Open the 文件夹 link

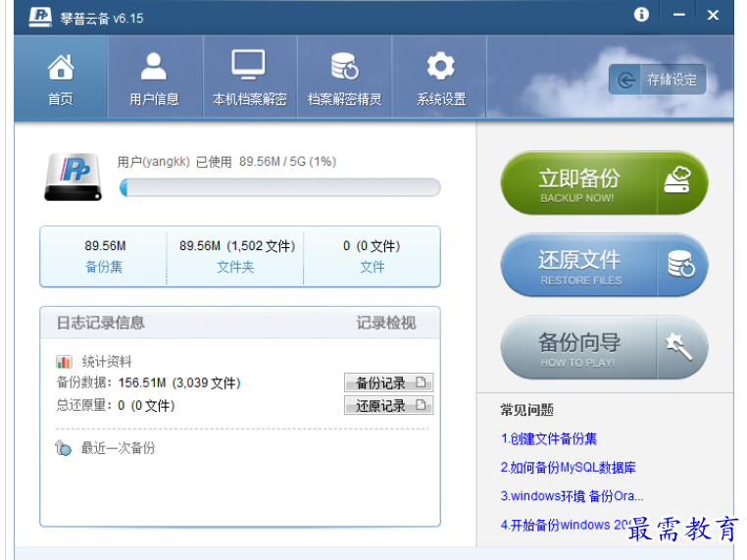[235, 267]
